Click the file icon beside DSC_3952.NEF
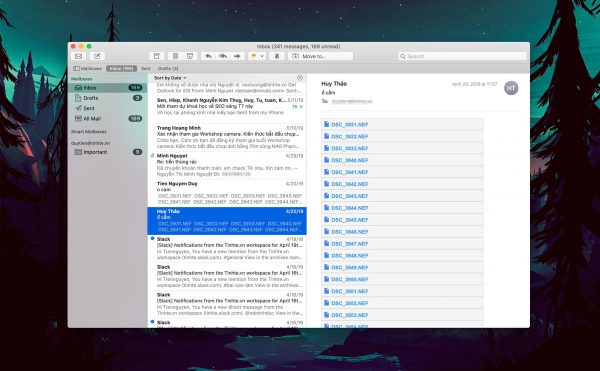Viewport: 600px width, 371px height. 326,303
